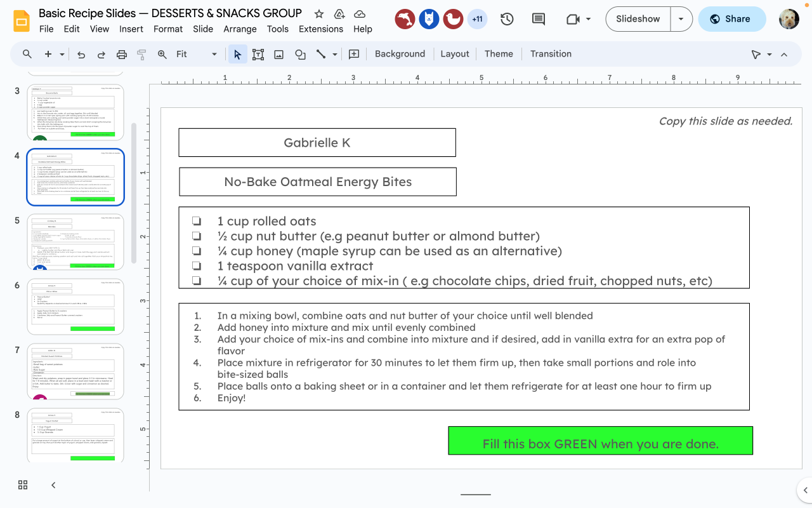Open version history clock icon
812x508 pixels.
pyautogui.click(x=507, y=19)
